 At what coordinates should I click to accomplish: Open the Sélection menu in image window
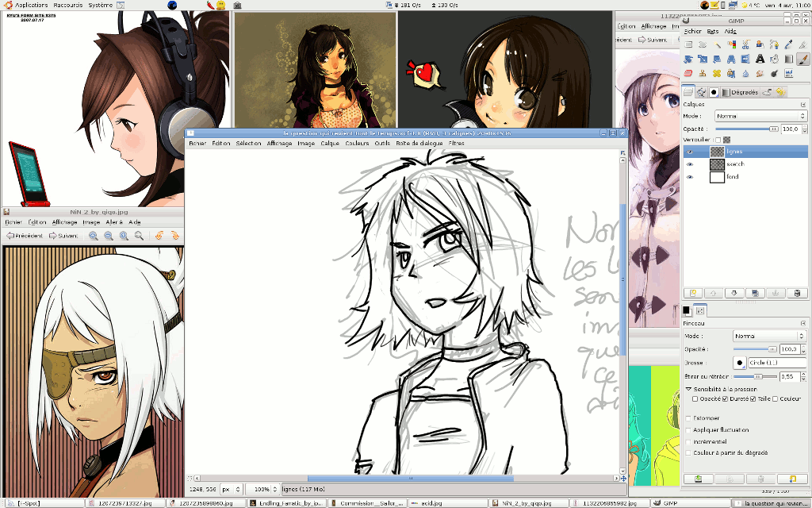pyautogui.click(x=248, y=143)
